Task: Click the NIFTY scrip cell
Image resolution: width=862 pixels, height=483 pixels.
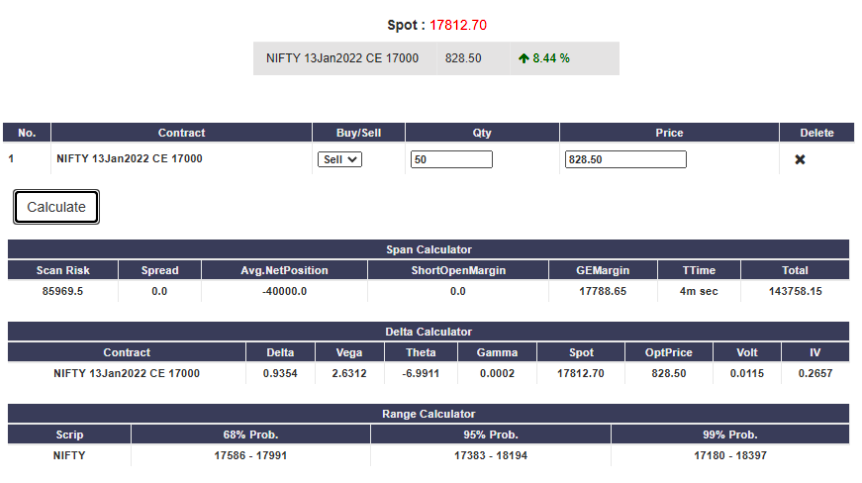Action: pyautogui.click(x=69, y=456)
